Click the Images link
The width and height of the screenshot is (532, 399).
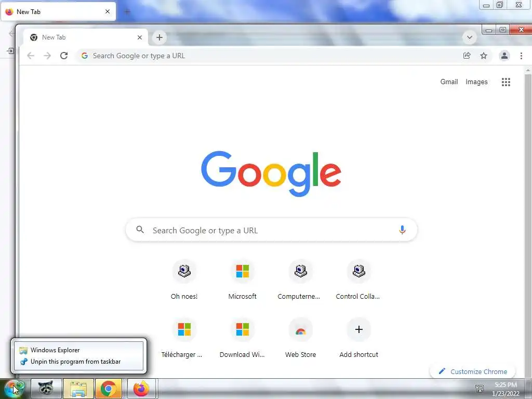476,82
